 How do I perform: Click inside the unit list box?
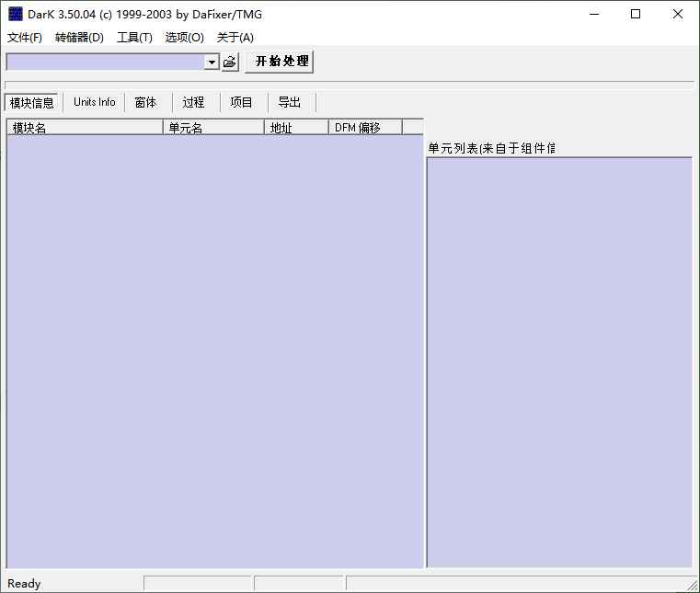[559, 362]
